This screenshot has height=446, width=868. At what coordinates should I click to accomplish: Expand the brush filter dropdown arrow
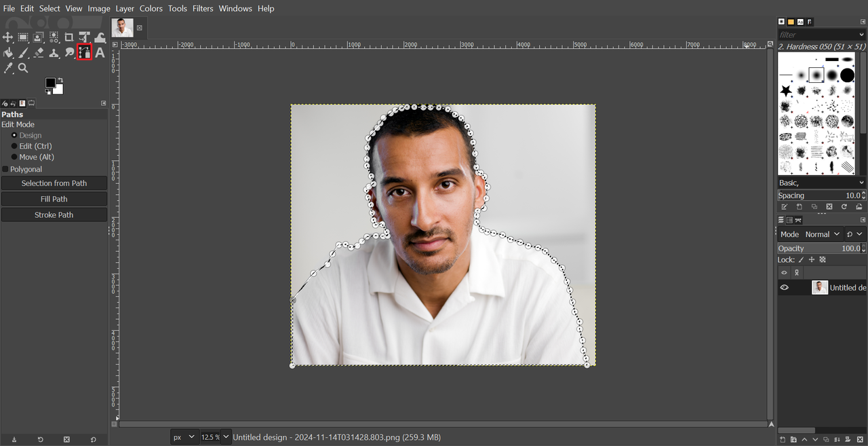862,34
